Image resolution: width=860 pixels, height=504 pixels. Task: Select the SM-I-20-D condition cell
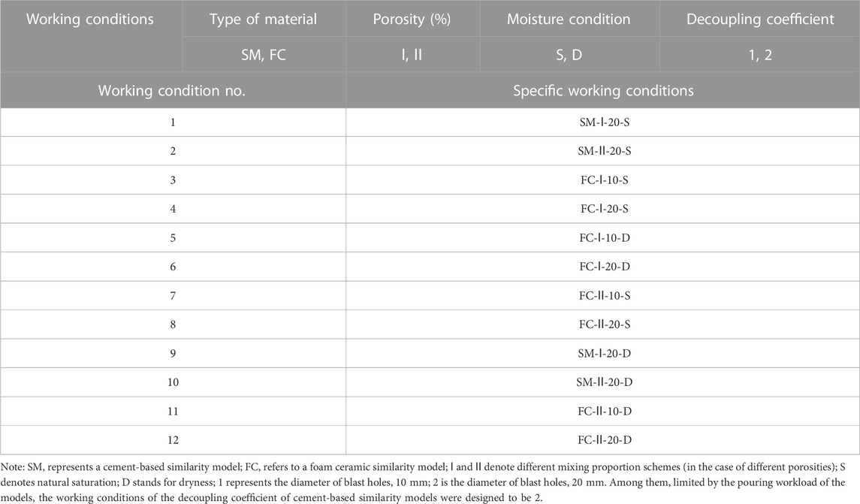click(605, 354)
